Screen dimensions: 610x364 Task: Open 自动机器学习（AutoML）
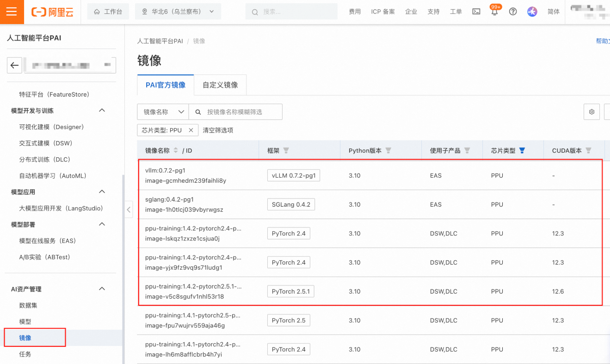tap(53, 176)
